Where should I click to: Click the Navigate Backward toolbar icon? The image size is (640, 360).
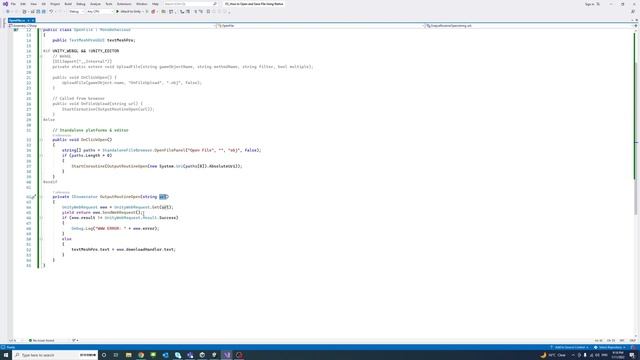click(8, 11)
